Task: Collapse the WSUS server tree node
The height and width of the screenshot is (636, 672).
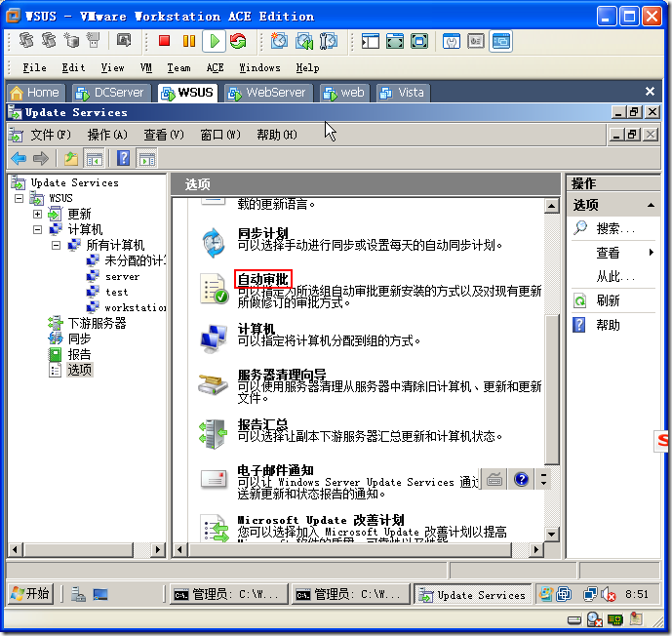Action: (x=19, y=198)
